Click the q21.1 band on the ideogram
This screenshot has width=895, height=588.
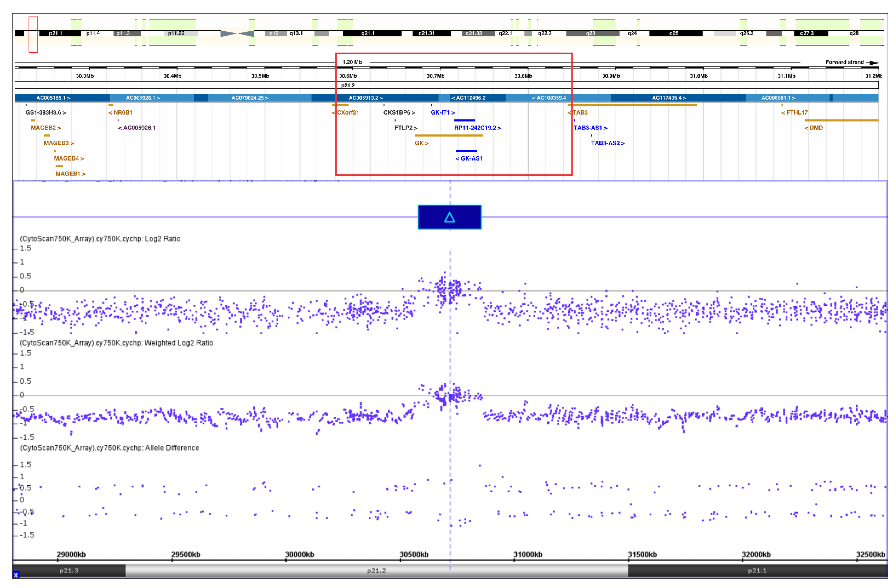[372, 34]
